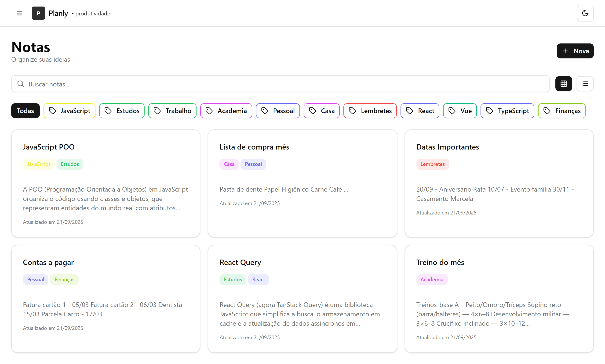The height and width of the screenshot is (364, 605).
Task: Switch to list view layout
Action: click(x=585, y=84)
